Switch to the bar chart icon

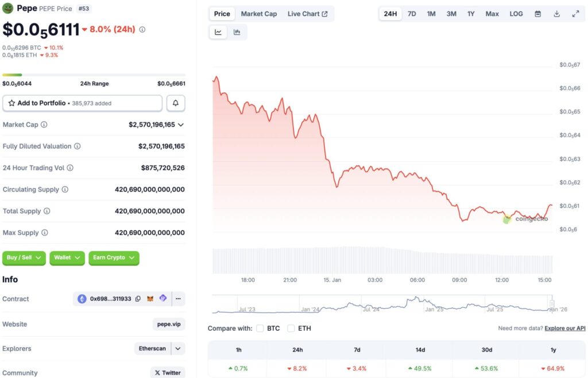(x=237, y=32)
